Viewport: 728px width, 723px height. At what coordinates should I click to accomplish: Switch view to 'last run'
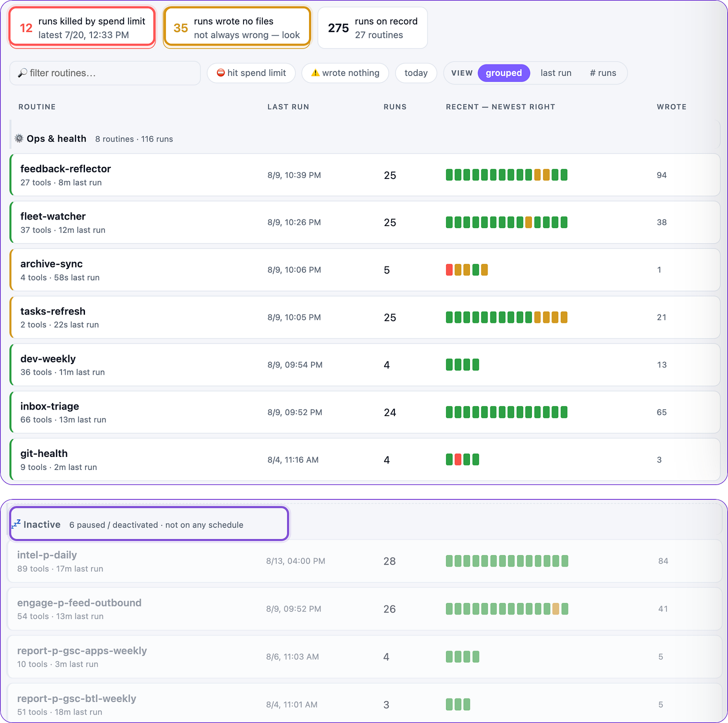coord(556,73)
